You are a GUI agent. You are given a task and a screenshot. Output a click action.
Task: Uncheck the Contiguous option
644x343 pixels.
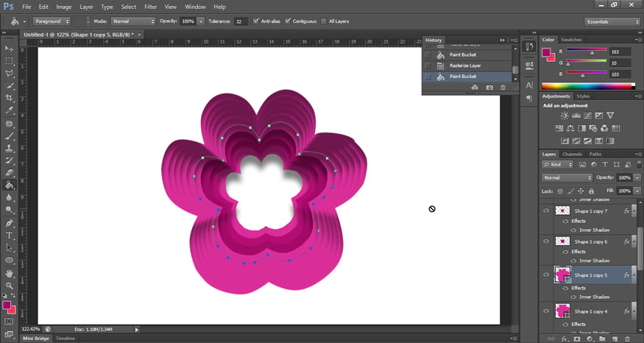[288, 21]
